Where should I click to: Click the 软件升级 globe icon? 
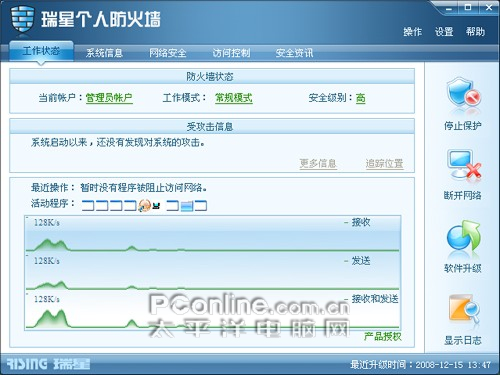[464, 237]
